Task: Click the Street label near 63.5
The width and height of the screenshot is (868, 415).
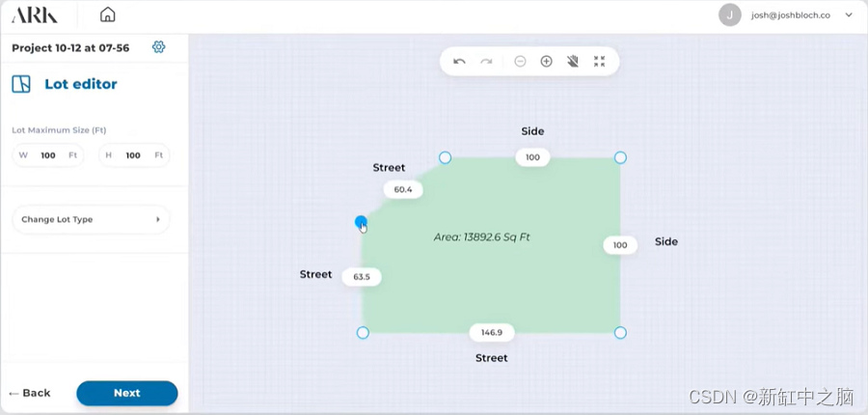Action: tap(315, 274)
